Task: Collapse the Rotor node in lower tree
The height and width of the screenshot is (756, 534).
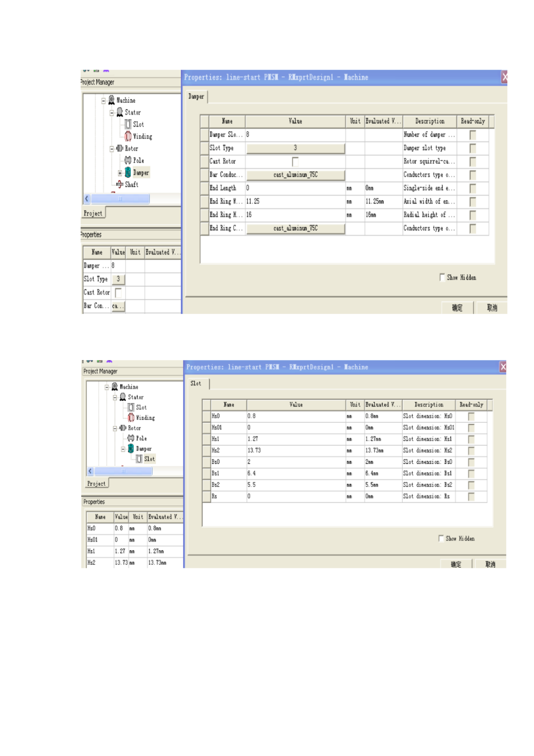Action: point(114,429)
